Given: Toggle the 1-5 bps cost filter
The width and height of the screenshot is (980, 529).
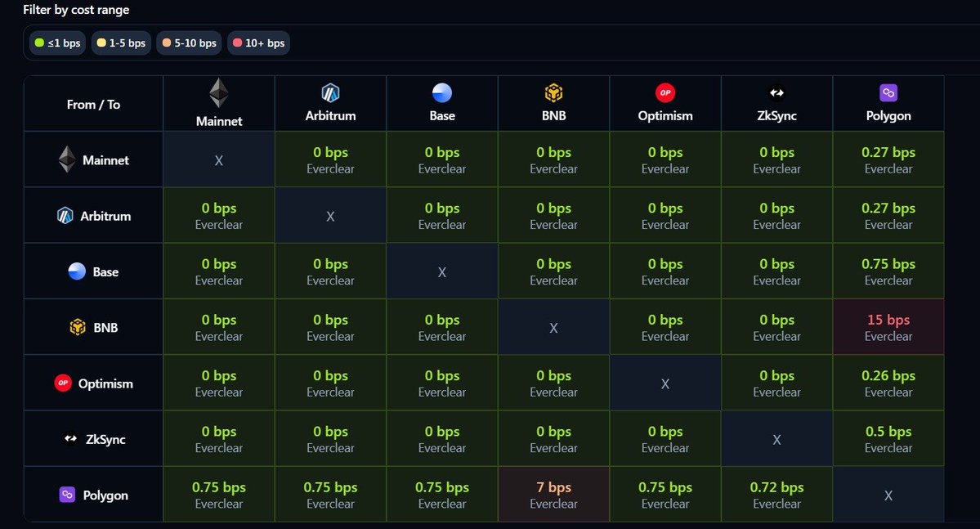Looking at the screenshot, I should click(x=121, y=43).
